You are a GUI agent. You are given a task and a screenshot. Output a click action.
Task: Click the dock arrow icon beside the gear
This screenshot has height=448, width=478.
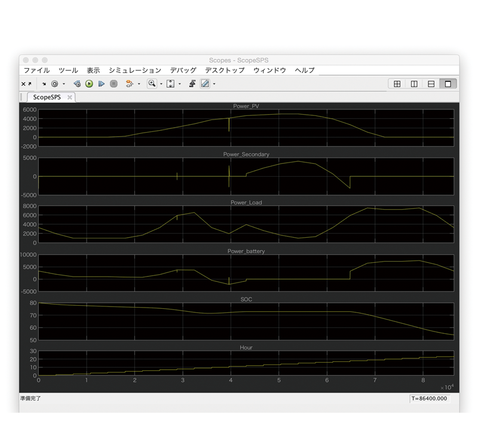[44, 84]
